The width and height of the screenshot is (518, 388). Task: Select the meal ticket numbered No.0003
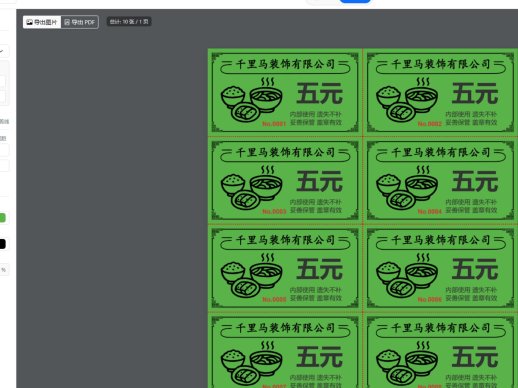(285, 180)
